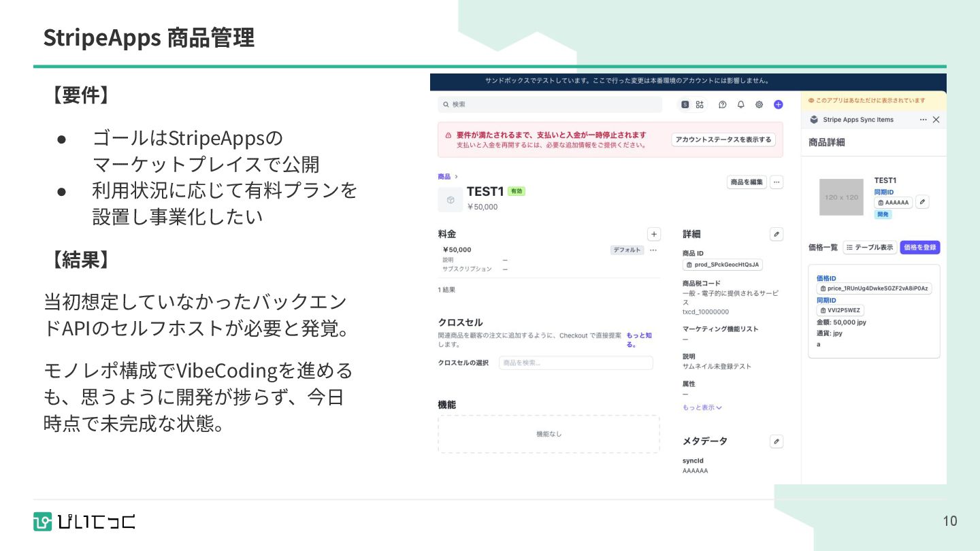980x551 pixels.
Task: Click the sandbox S badge icon
Action: coord(685,105)
